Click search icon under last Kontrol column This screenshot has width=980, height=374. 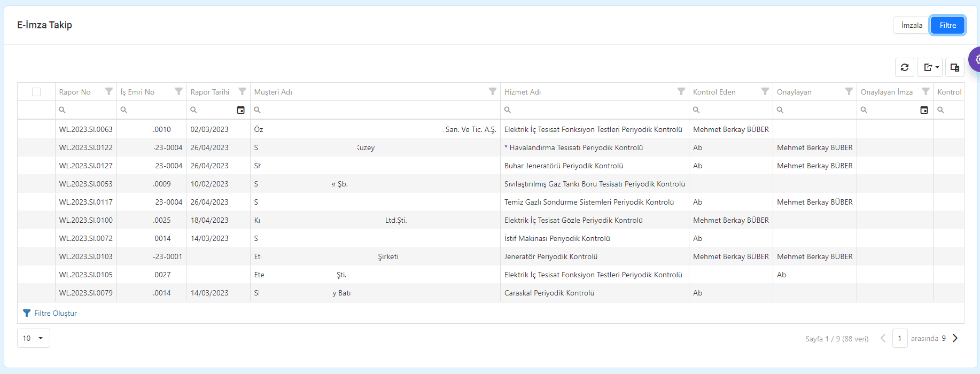click(x=940, y=110)
